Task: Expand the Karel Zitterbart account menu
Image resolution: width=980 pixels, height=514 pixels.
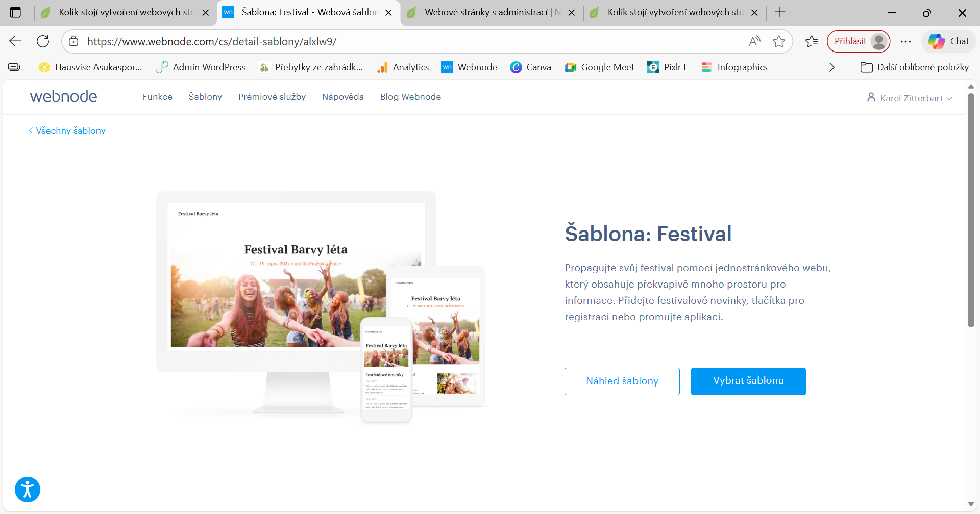Action: tap(909, 98)
